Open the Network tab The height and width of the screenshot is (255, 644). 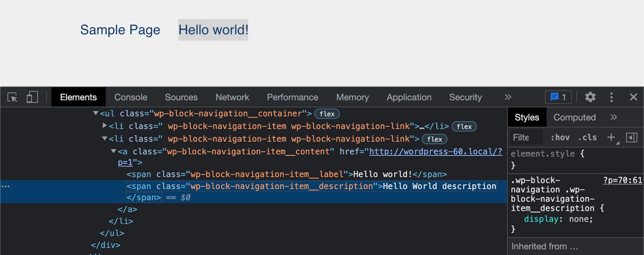[x=232, y=97]
